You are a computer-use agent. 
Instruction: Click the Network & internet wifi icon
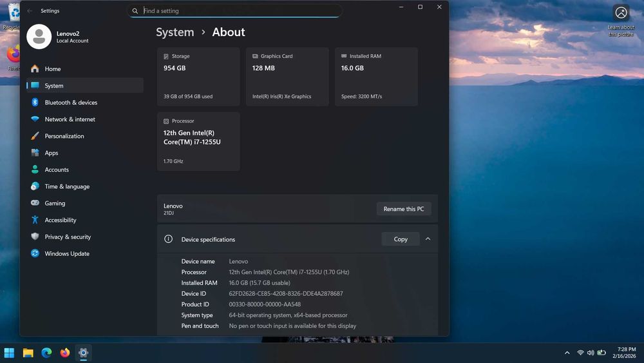[x=35, y=119]
